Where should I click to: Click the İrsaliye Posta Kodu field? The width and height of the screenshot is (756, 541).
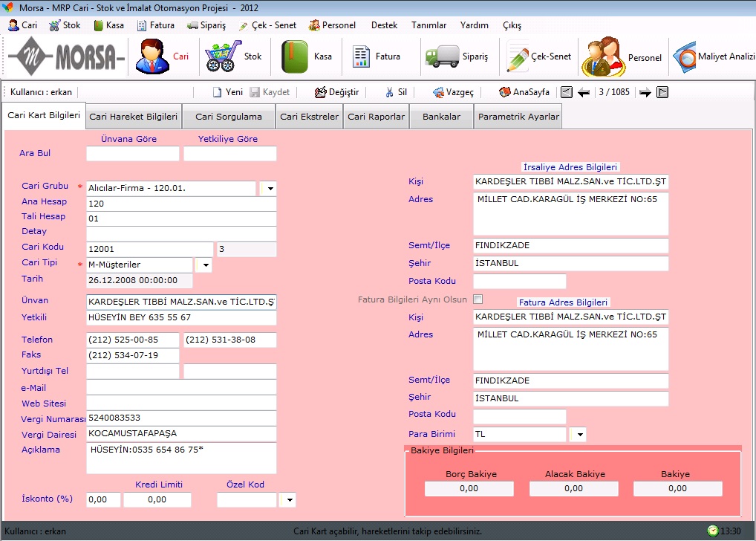pyautogui.click(x=520, y=281)
